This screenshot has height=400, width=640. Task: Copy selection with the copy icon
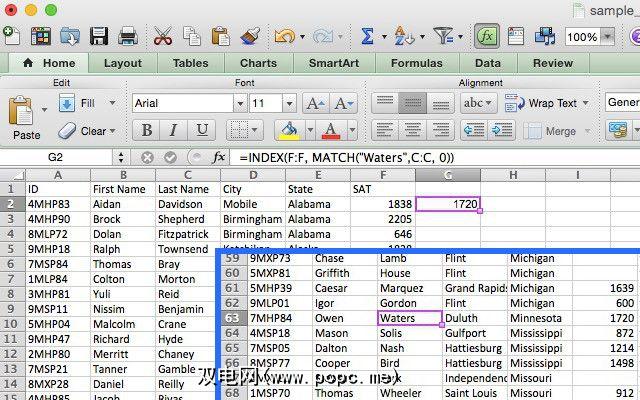point(192,36)
